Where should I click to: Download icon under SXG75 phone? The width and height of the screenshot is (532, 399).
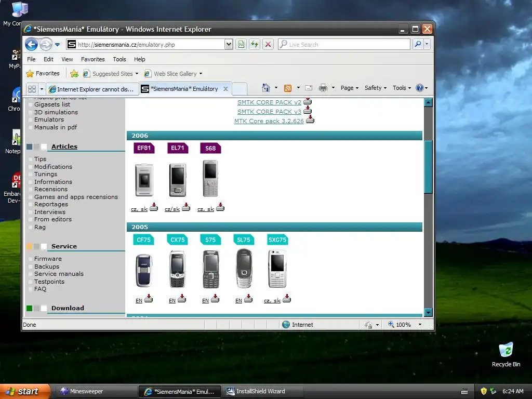[x=287, y=299]
